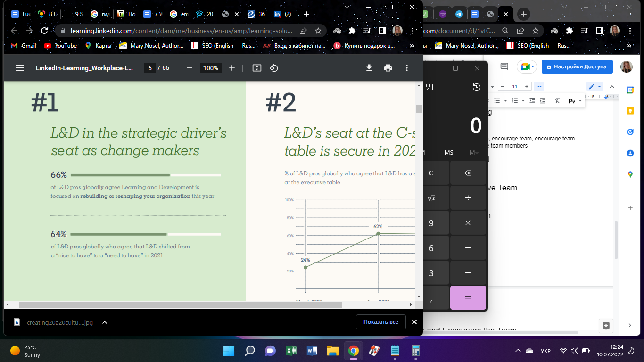Zoom in on the PDF
The image size is (644, 362).
[x=232, y=68]
